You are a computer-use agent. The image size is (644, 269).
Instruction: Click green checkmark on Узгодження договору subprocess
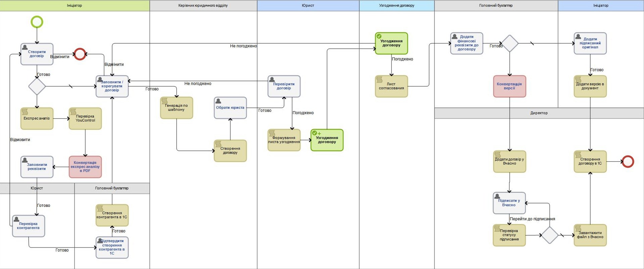(x=379, y=36)
